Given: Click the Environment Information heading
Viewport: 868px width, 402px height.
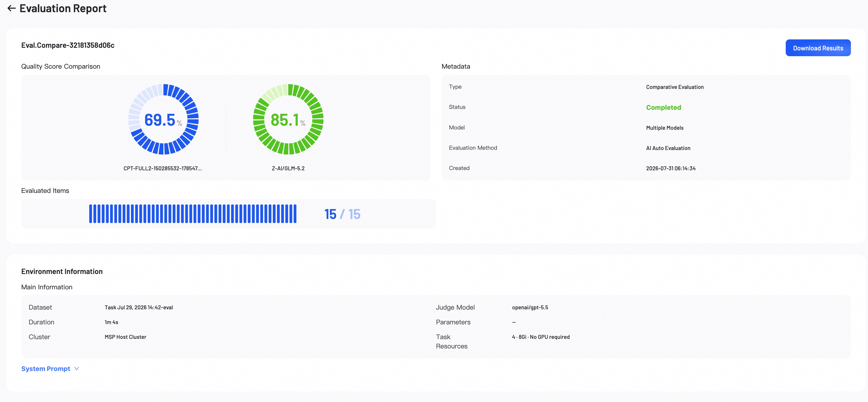Looking at the screenshot, I should [x=62, y=272].
